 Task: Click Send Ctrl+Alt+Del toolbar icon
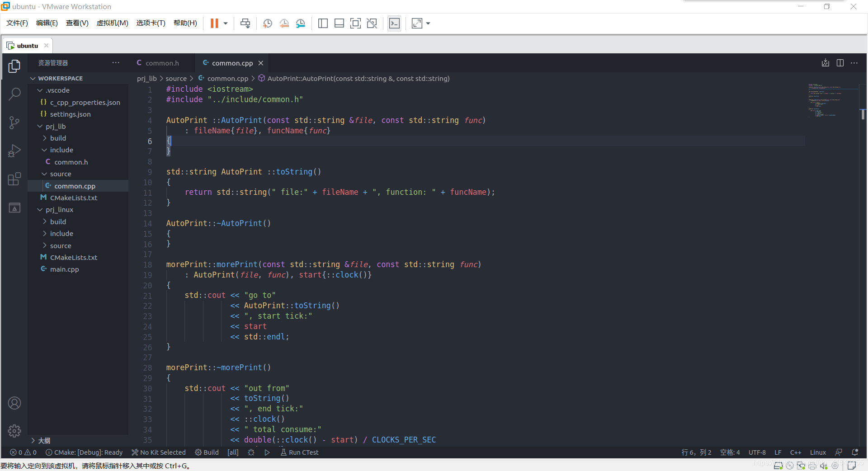click(x=245, y=24)
